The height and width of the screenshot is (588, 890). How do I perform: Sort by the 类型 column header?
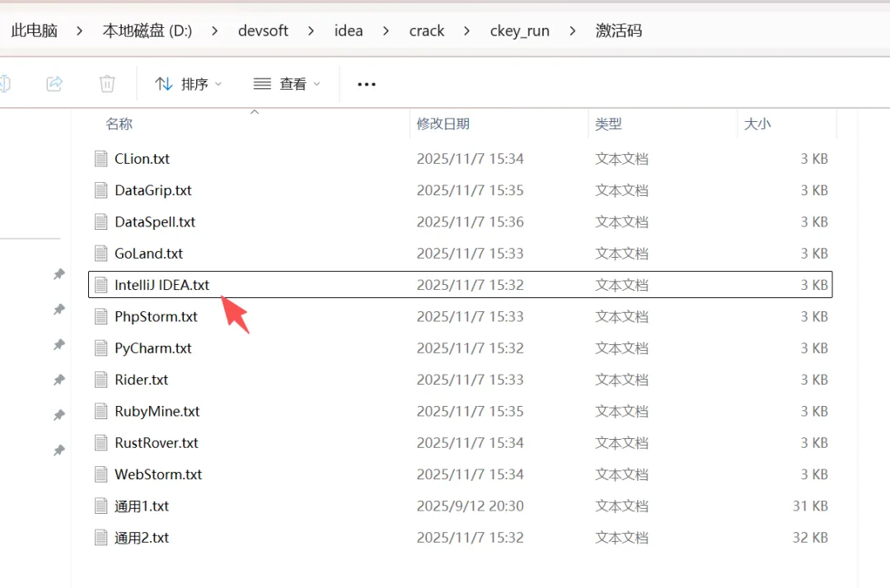[x=608, y=124]
